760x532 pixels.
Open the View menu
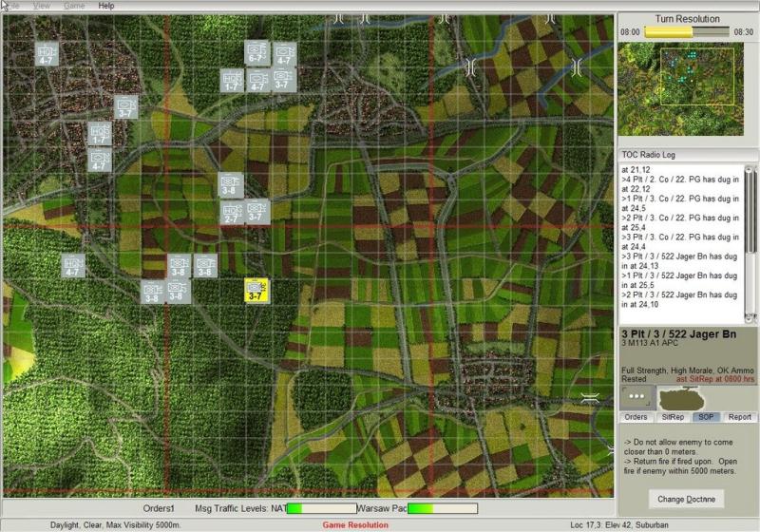(42, 6)
